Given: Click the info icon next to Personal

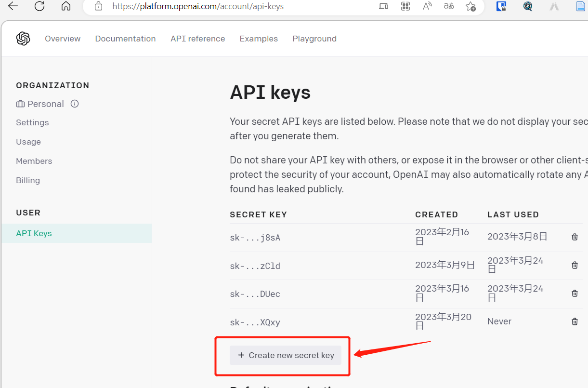Looking at the screenshot, I should click(x=75, y=104).
